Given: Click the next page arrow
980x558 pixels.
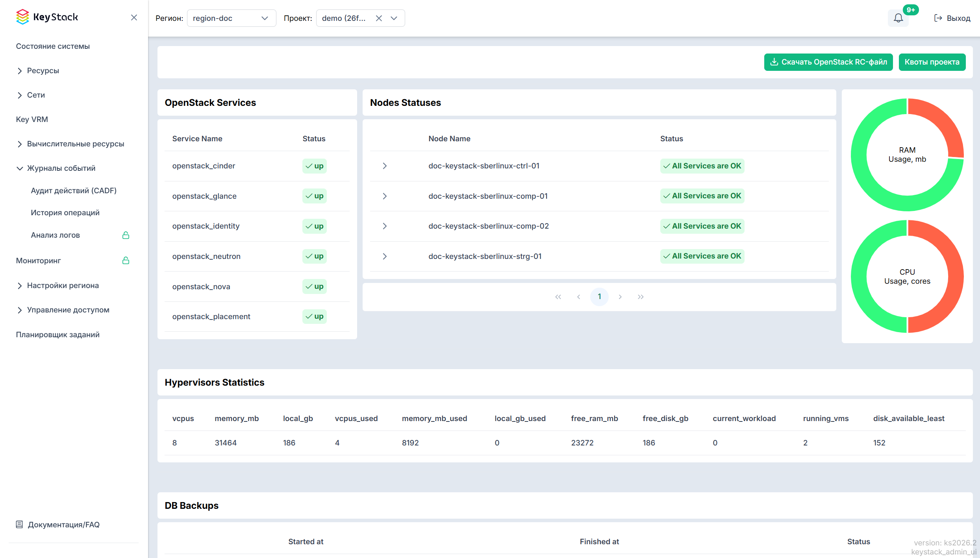Looking at the screenshot, I should pyautogui.click(x=620, y=297).
